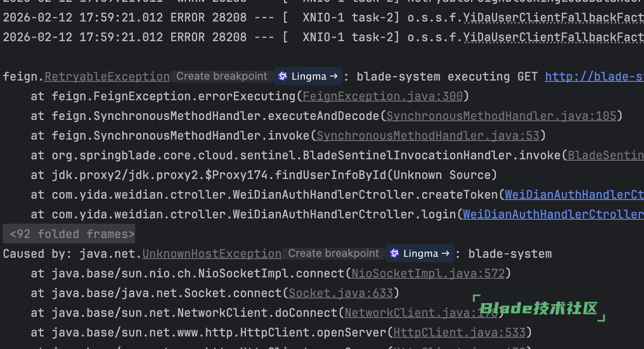Open YiDaUserClientFallbackFact link in second ERROR line
Screen dimensions: 644x349
click(x=553, y=37)
